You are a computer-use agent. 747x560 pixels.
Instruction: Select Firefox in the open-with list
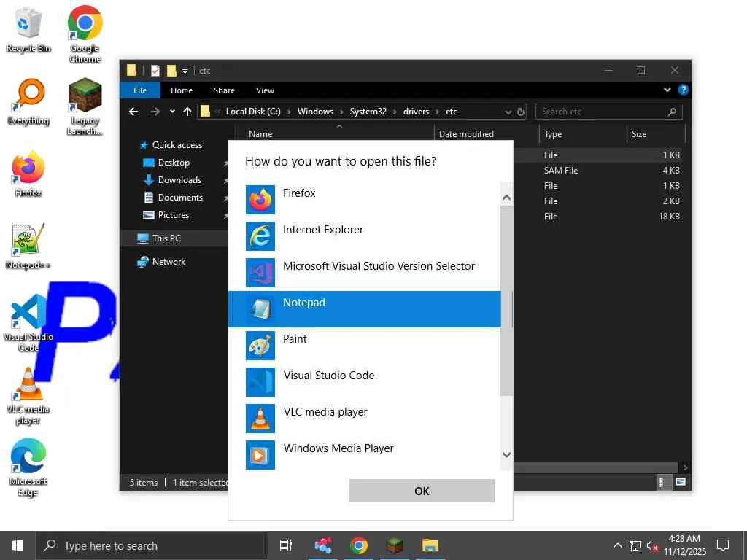(365, 200)
